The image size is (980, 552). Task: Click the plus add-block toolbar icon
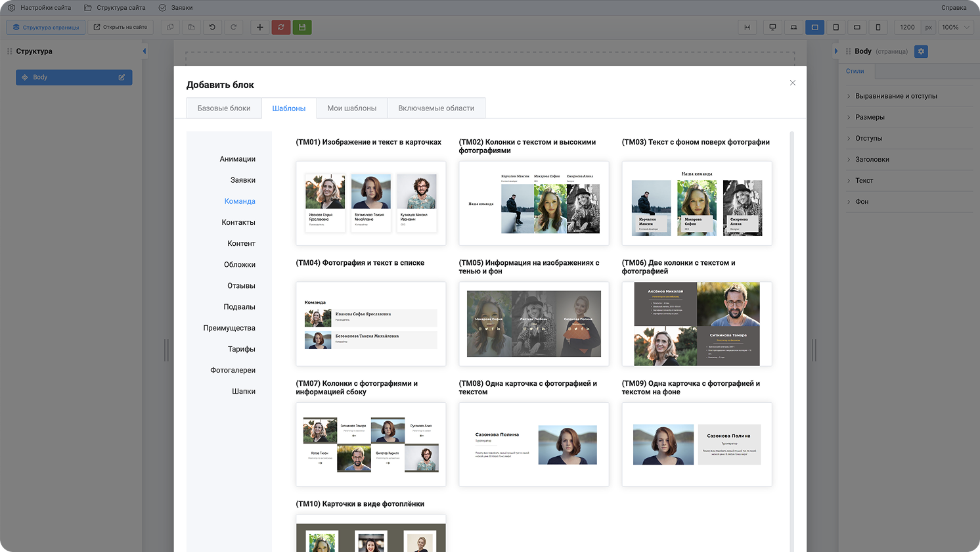pyautogui.click(x=260, y=28)
